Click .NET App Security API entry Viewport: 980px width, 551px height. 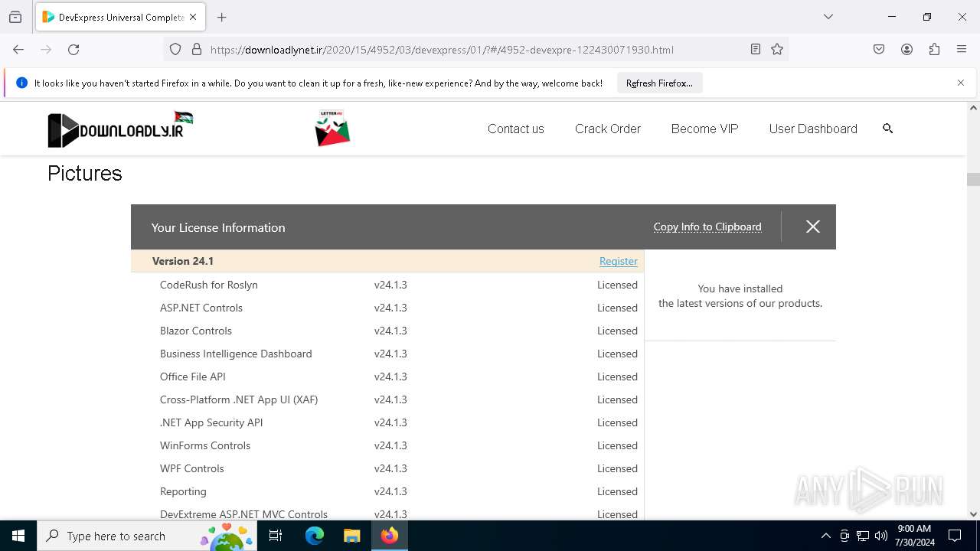211,422
